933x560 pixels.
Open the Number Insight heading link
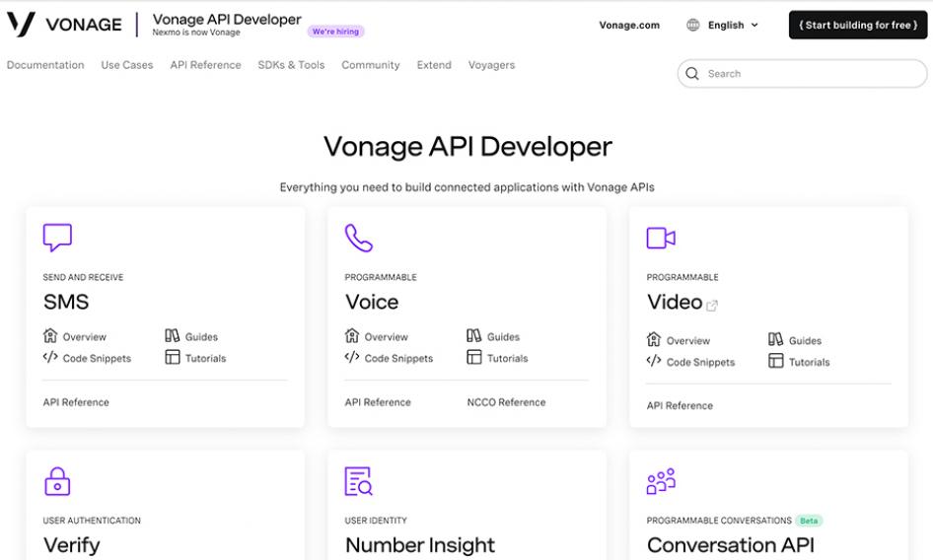[x=419, y=545]
